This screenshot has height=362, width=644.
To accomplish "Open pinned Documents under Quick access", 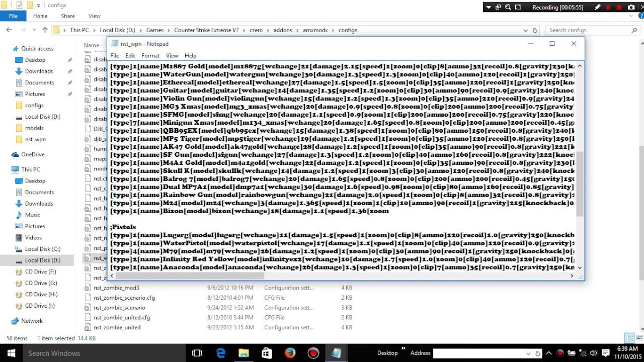I will pos(39,82).
